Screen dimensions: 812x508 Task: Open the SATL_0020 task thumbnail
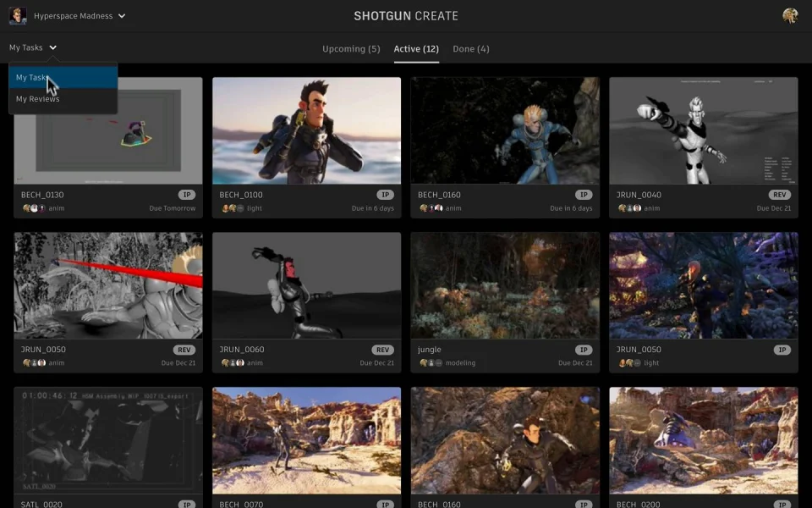(x=108, y=440)
